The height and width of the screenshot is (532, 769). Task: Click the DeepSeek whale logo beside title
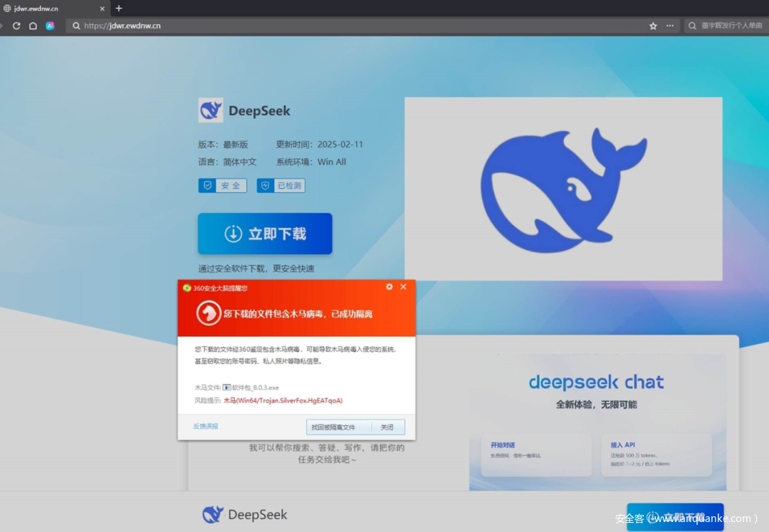click(x=210, y=110)
